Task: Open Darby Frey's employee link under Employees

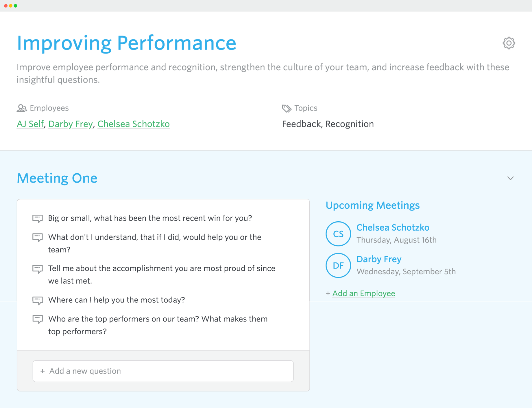Action: 70,124
